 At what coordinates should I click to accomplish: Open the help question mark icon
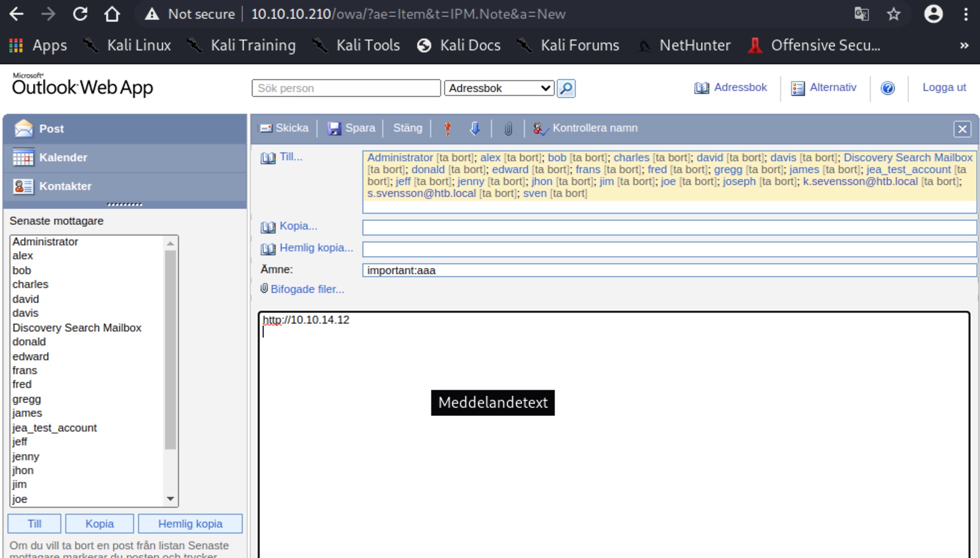click(x=888, y=88)
